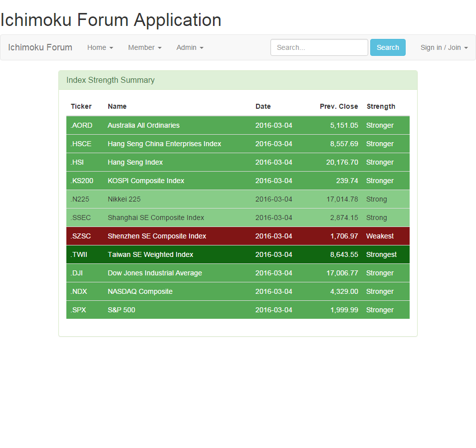Click the Prev. Close column header
The height and width of the screenshot is (448, 476).
tap(339, 106)
